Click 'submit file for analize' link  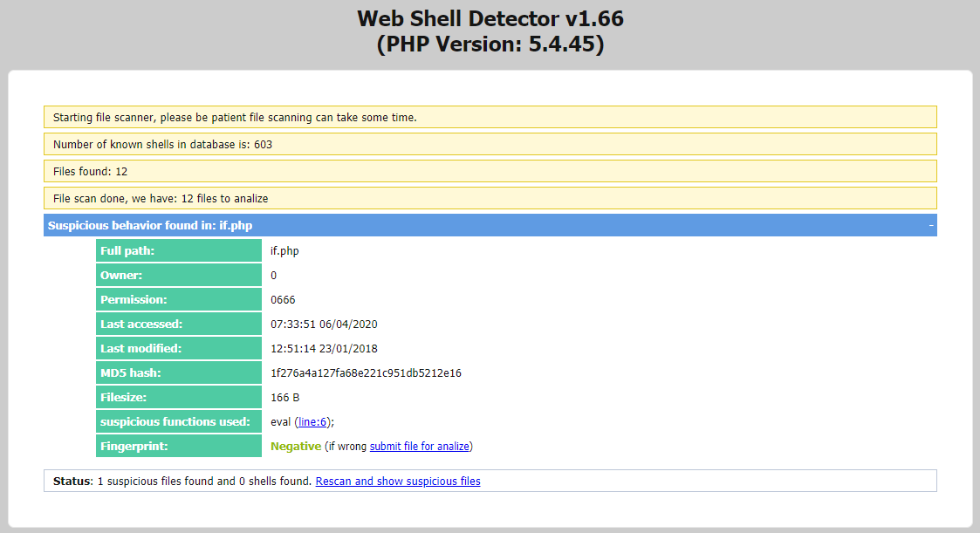[419, 447]
